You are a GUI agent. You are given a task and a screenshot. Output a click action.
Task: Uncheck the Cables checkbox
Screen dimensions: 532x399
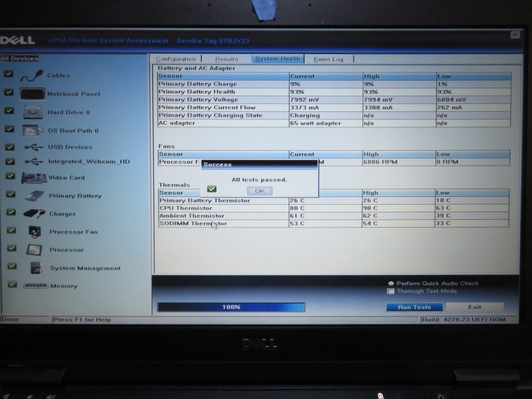8,74
